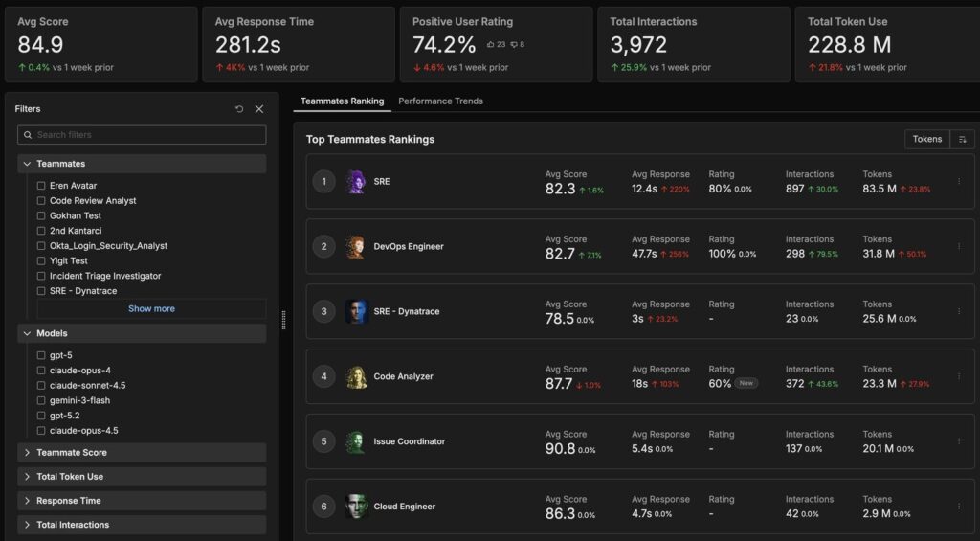
Task: Enable the Incident Triage Investigator filter
Action: [x=41, y=276]
